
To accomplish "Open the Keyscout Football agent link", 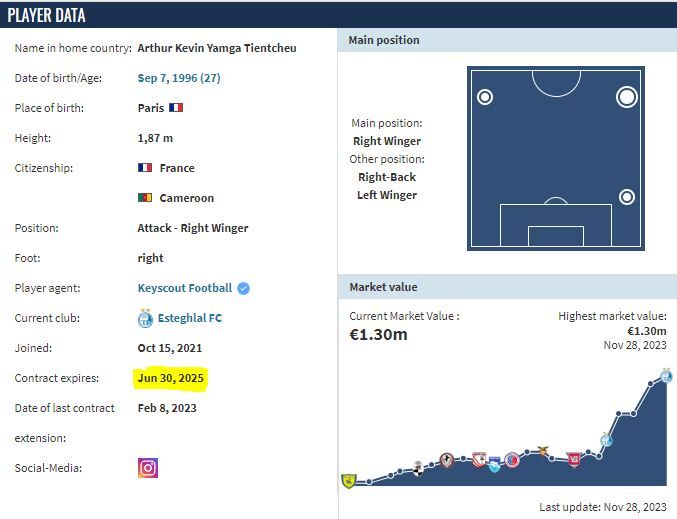I will (184, 288).
